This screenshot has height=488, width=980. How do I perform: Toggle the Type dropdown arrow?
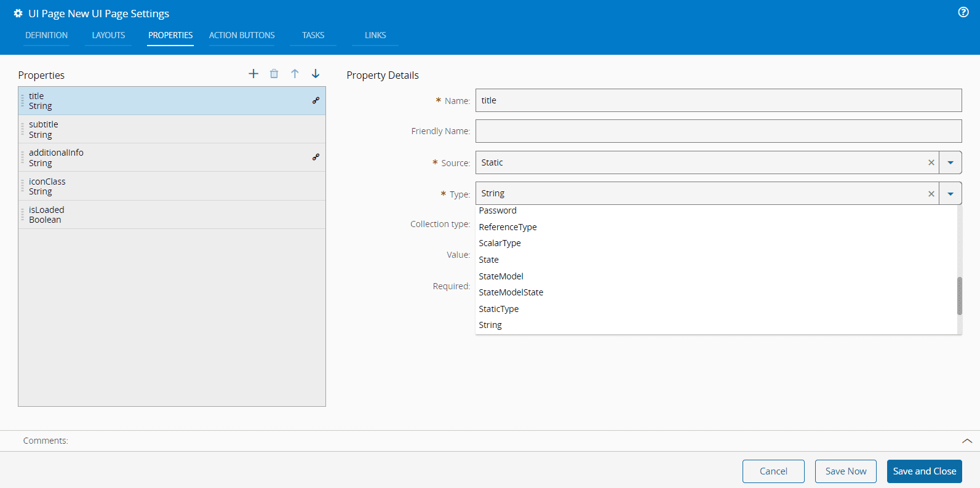coord(950,194)
